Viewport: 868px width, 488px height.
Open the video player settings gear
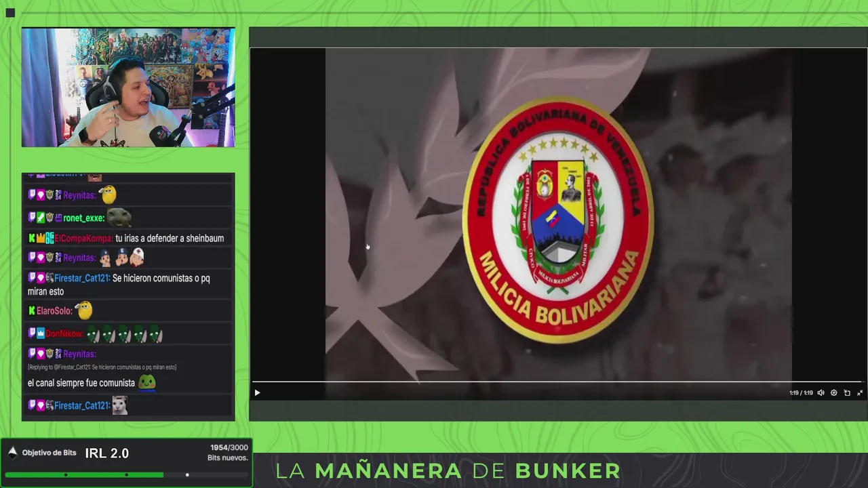click(x=833, y=392)
